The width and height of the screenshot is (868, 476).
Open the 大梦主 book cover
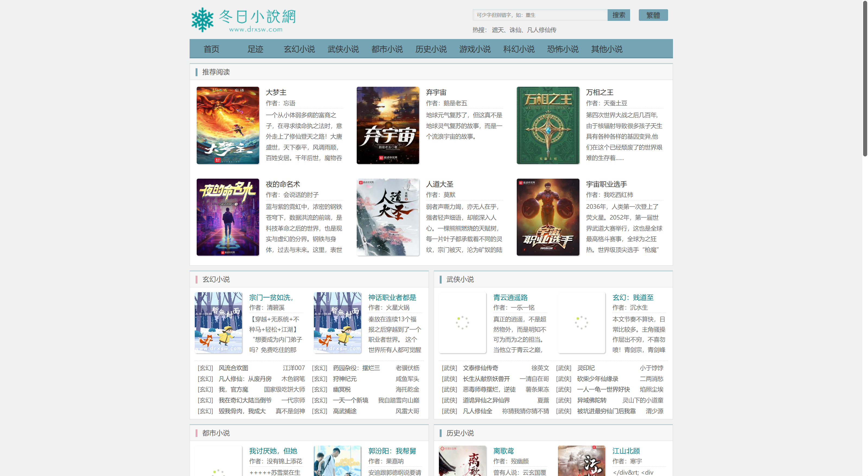(228, 125)
